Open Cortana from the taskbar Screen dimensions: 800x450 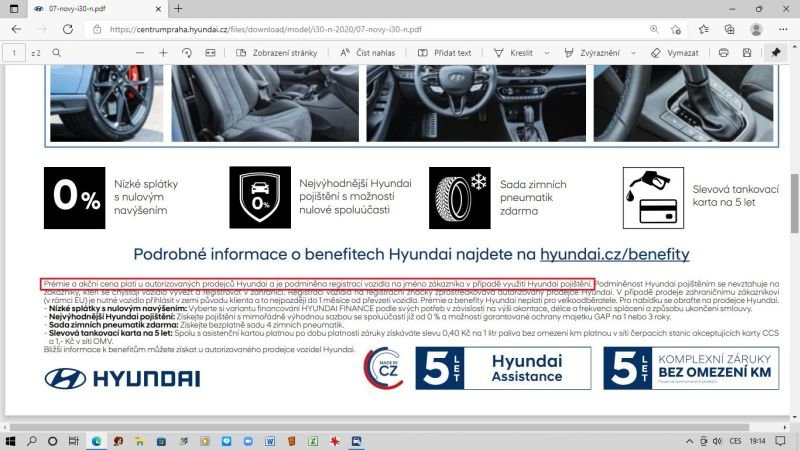pyautogui.click(x=53, y=441)
